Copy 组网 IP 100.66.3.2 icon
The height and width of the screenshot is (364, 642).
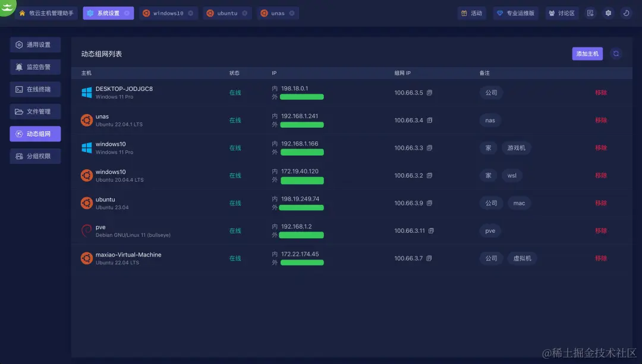pyautogui.click(x=429, y=175)
